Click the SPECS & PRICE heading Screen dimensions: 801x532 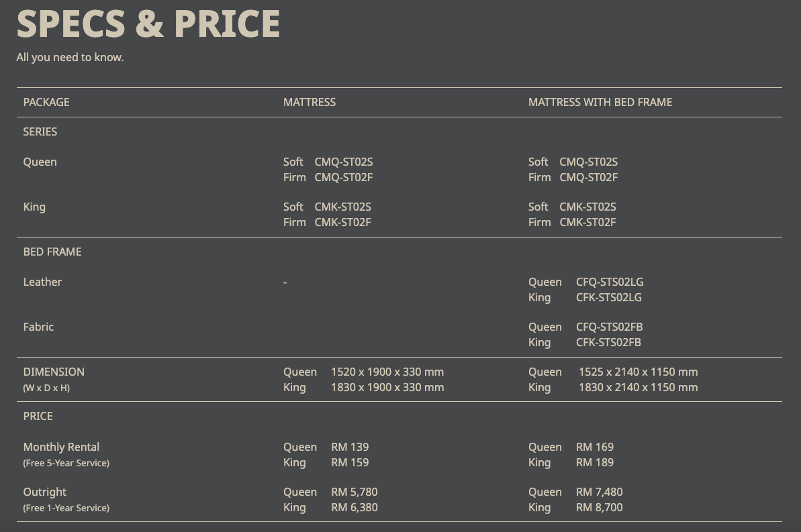(148, 23)
